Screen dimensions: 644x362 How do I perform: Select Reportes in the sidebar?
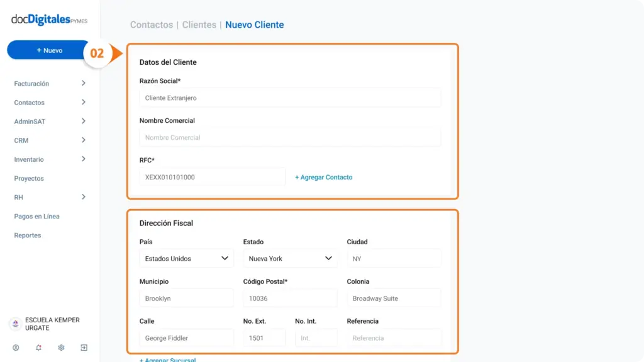[x=28, y=235]
